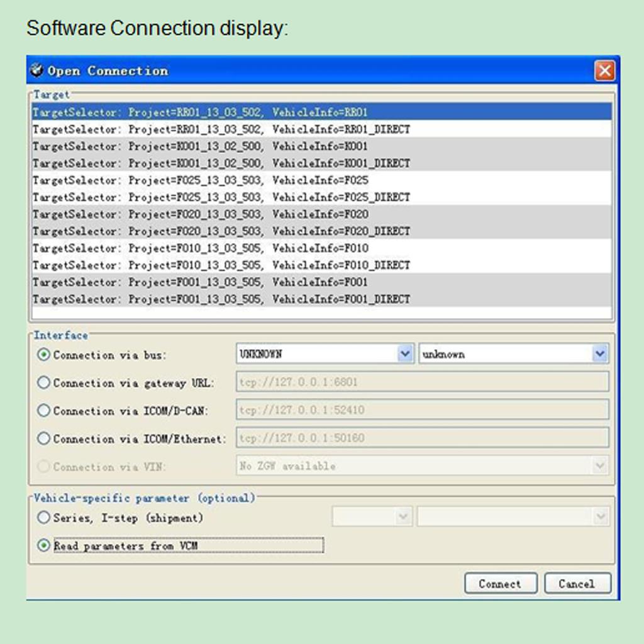Select target with VehicleInfo=F020
The height and width of the screenshot is (644, 644).
tap(200, 214)
